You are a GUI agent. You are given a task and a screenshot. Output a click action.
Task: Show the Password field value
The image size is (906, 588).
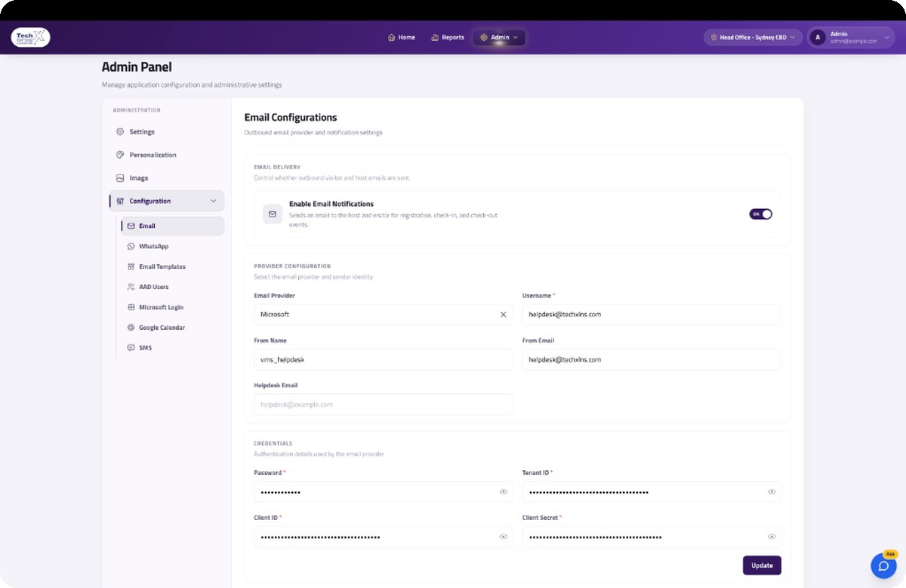coord(504,492)
